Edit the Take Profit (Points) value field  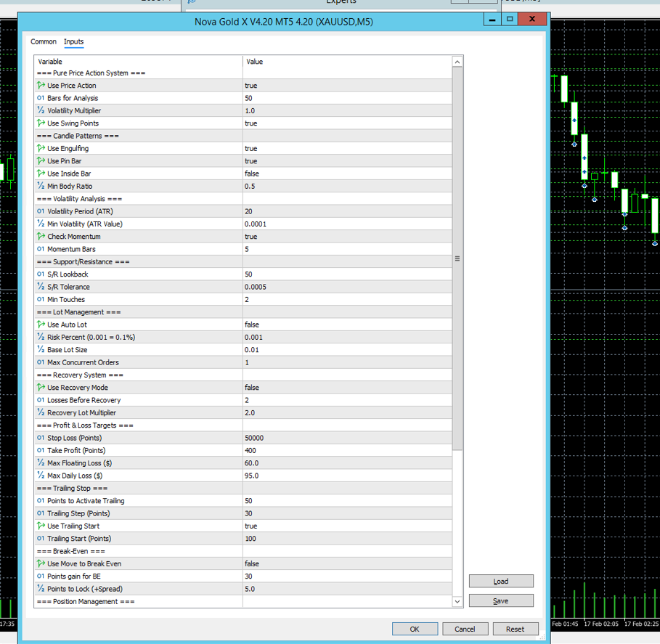tap(347, 451)
